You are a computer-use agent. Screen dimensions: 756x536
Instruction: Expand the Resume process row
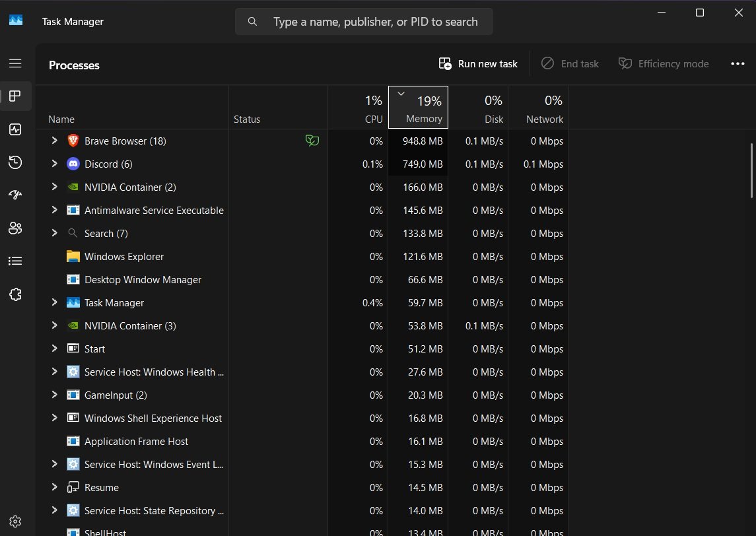[x=55, y=487]
